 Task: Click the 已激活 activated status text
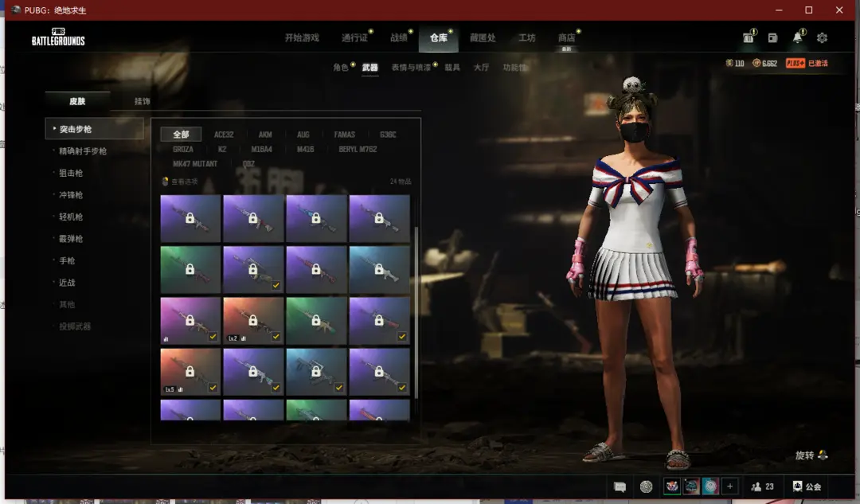coord(819,63)
